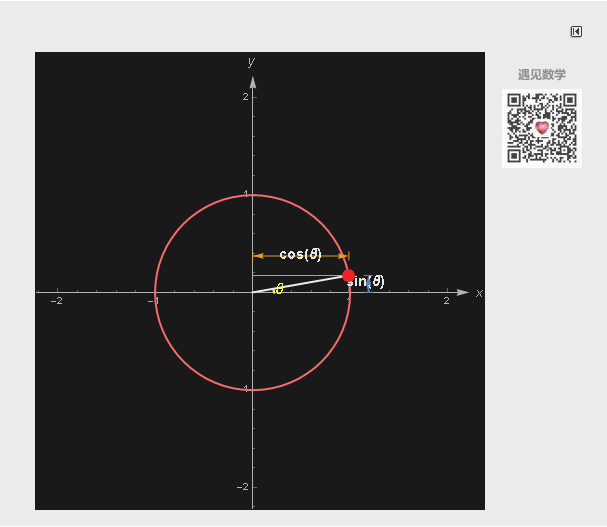Viewport: 607px width, 527px height.
Task: Click the −2 tick label on the x axis
Action: coord(57,301)
